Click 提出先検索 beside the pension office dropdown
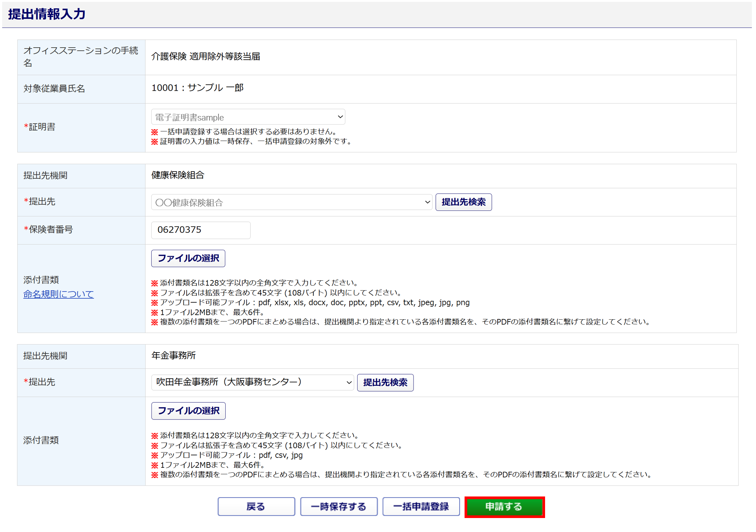The image size is (756, 532). (385, 382)
